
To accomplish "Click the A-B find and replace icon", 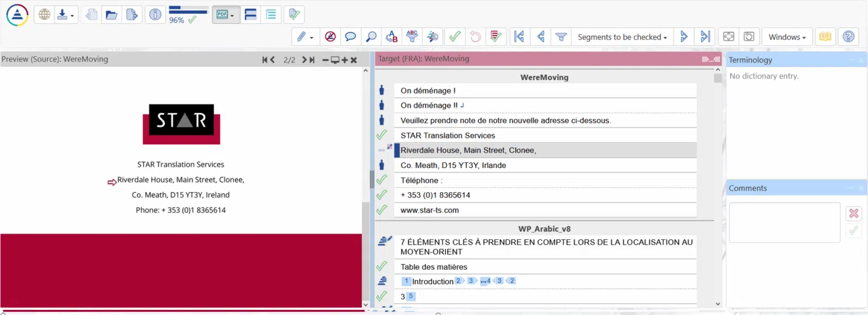I will [391, 37].
